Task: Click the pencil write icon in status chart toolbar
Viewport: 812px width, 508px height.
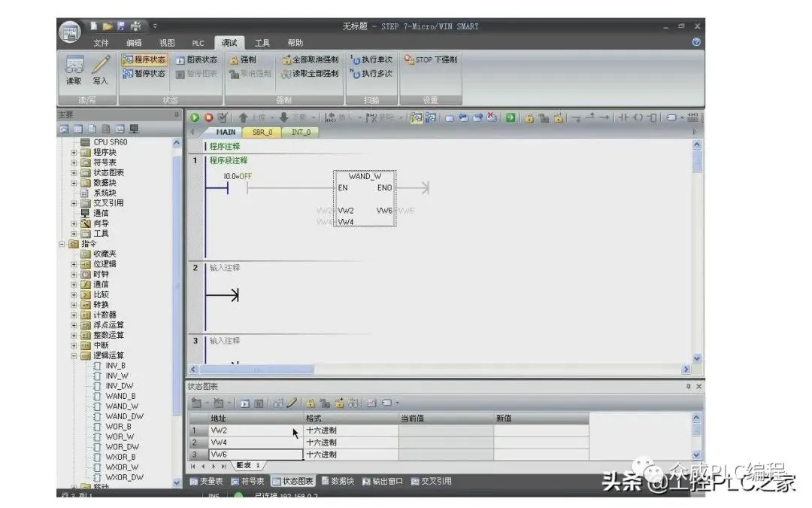Action: pos(292,403)
